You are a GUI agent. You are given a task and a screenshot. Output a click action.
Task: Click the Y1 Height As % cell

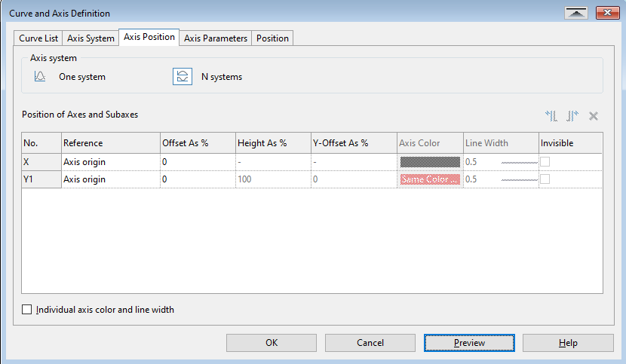pyautogui.click(x=272, y=179)
